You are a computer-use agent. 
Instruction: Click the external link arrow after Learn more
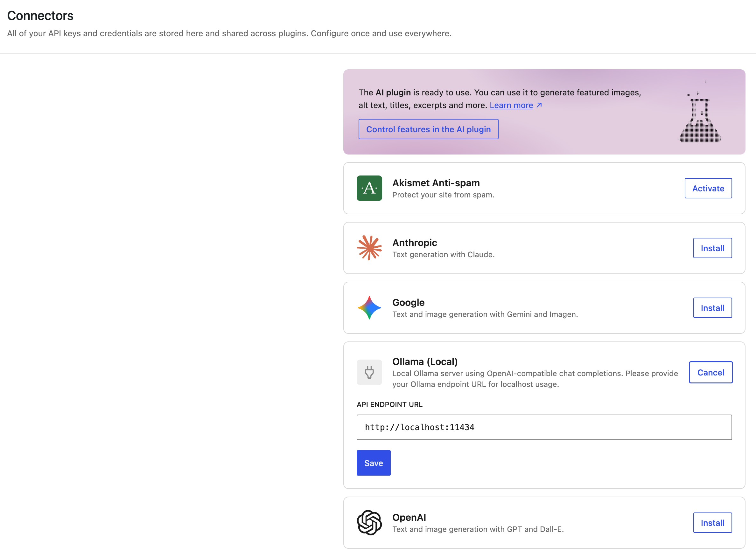pos(539,105)
